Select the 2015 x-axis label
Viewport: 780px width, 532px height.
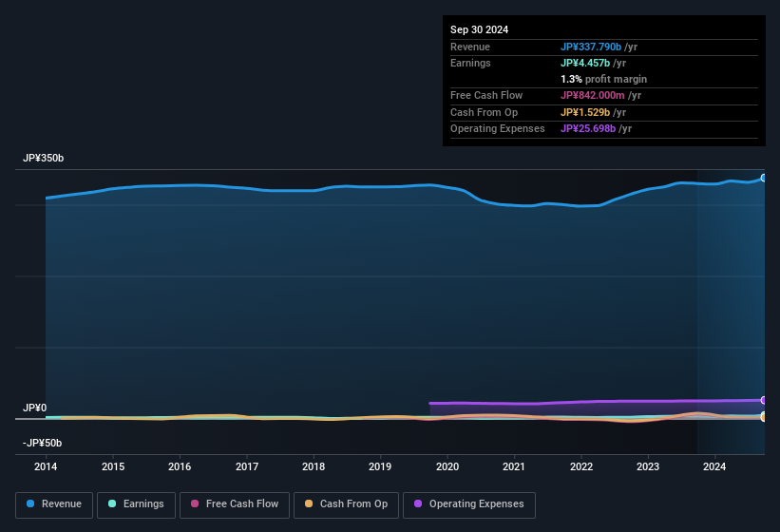tap(113, 466)
